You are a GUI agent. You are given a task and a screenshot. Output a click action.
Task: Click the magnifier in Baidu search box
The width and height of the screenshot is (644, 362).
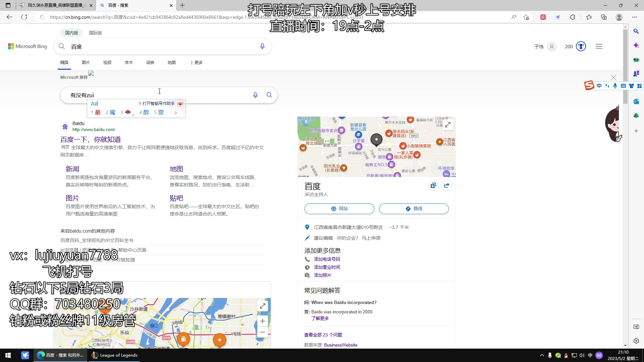point(269,95)
